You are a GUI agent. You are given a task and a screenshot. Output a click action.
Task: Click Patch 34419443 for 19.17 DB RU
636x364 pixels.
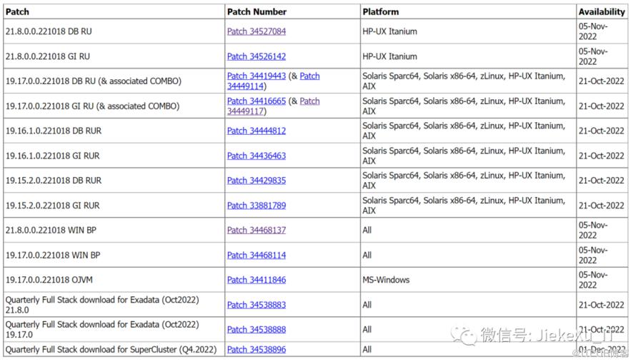point(256,76)
